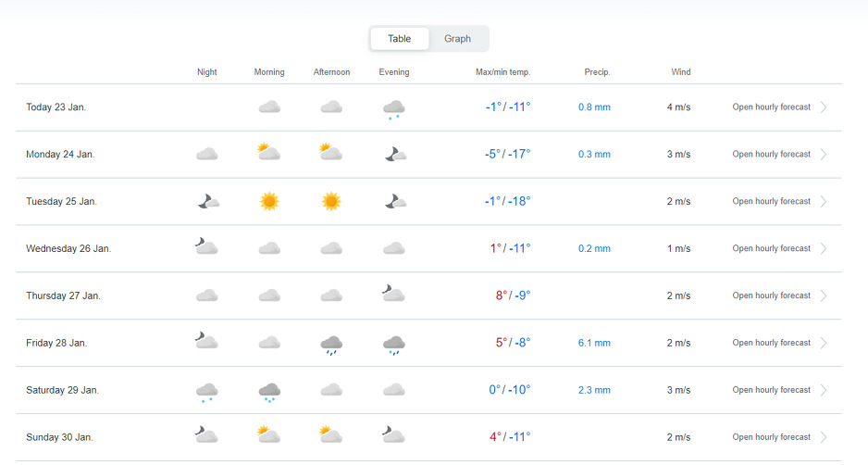Click Tuesday night moon cloud icon

click(207, 201)
